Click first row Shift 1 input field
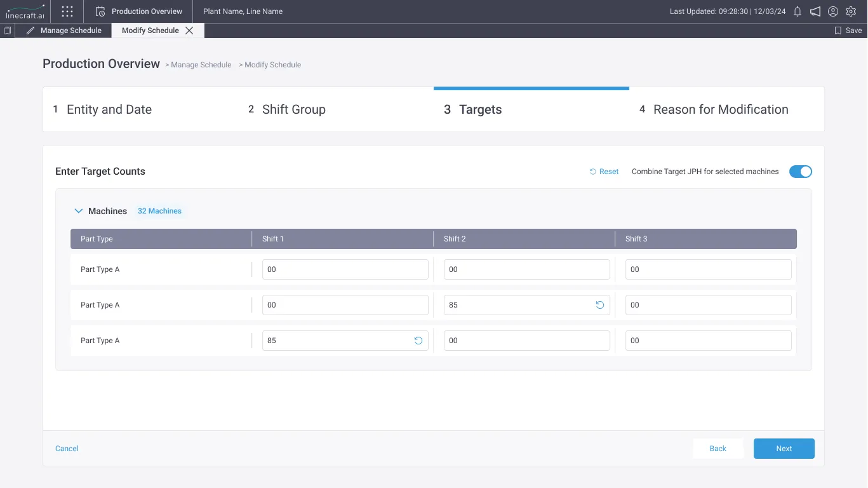This screenshot has height=488, width=868. click(345, 269)
